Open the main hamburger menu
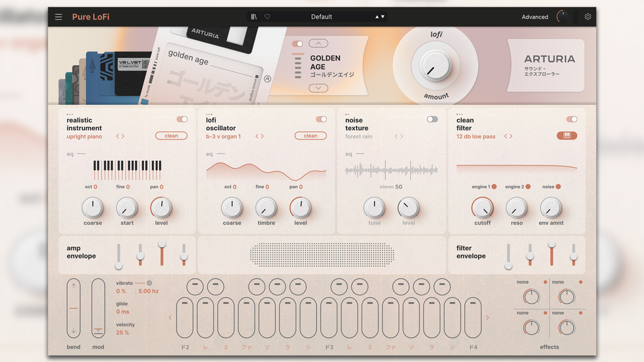Image resolution: width=644 pixels, height=362 pixels. tap(58, 17)
